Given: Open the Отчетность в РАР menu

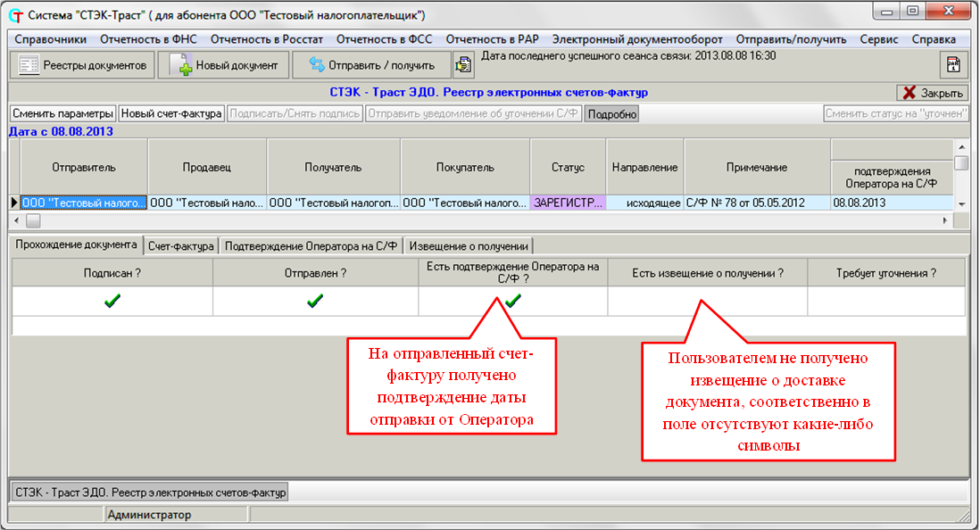Looking at the screenshot, I should (x=492, y=39).
